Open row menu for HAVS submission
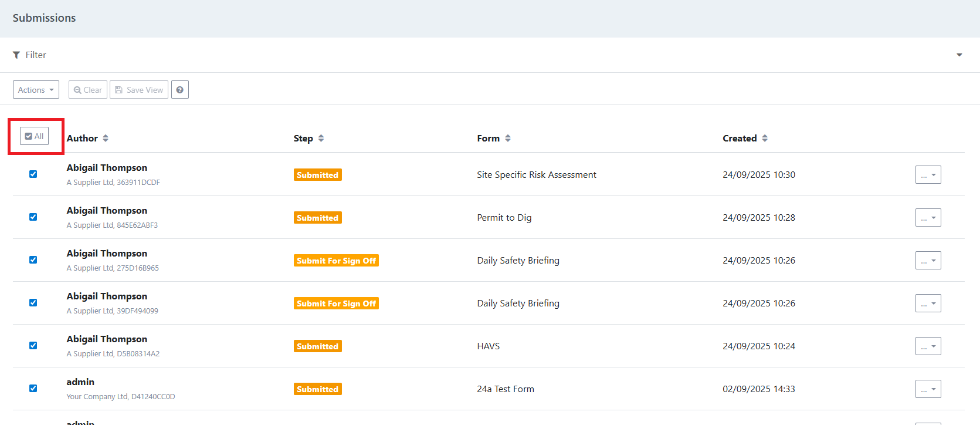980x425 pixels. [x=928, y=346]
